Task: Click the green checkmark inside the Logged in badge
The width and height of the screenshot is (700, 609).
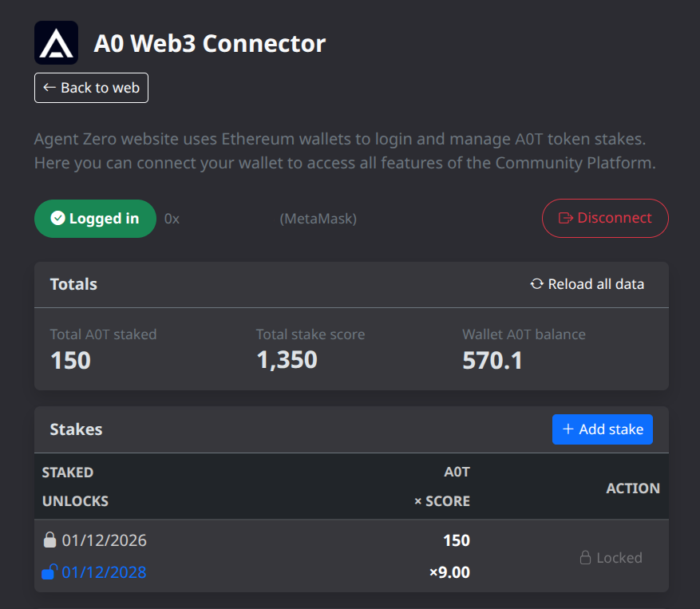Action: (56, 218)
